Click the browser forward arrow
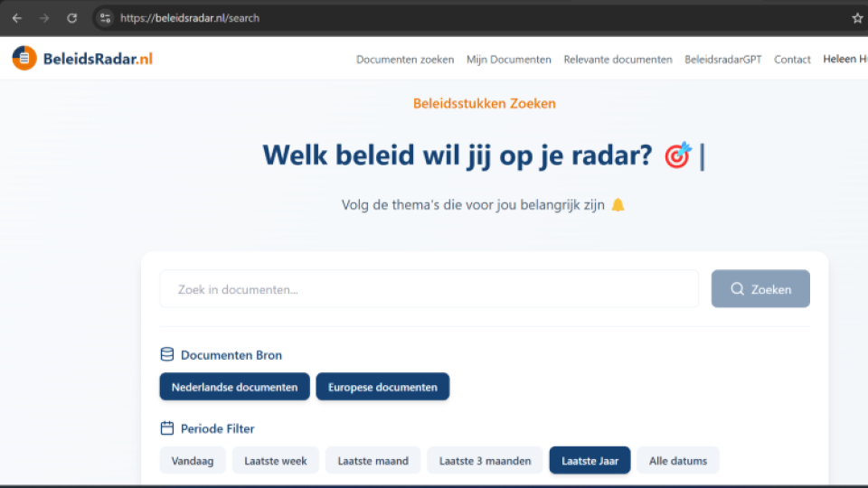This screenshot has height=488, width=868. pyautogui.click(x=44, y=18)
